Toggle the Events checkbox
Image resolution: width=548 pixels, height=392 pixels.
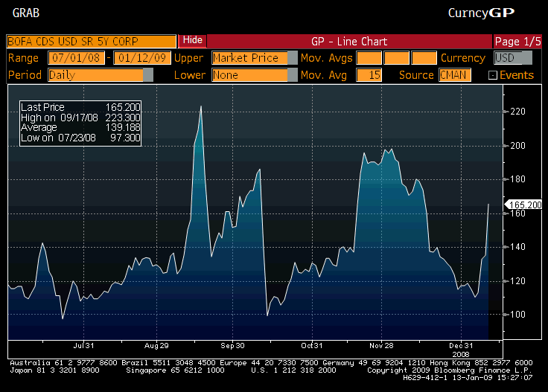click(x=493, y=75)
